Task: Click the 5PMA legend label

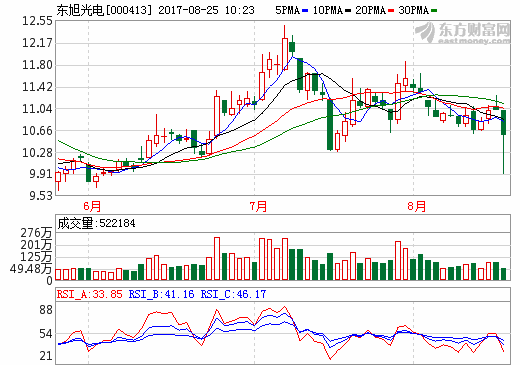Action: 287,10
